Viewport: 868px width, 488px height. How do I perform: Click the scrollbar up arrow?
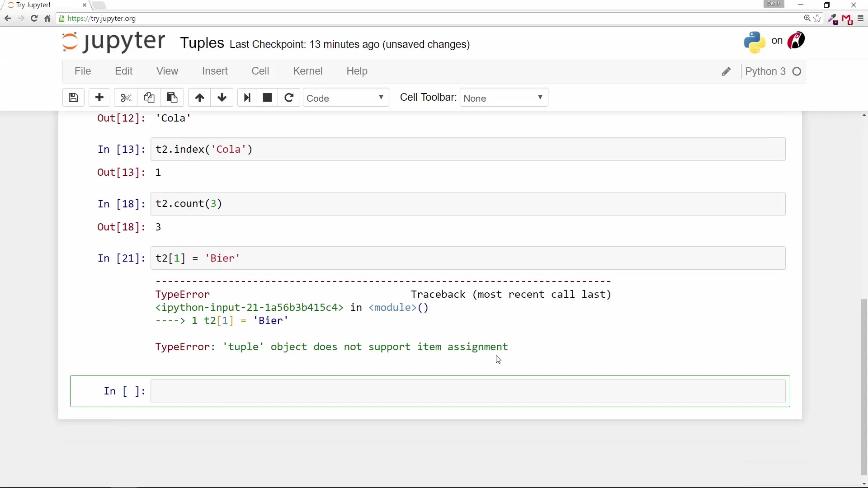tap(864, 115)
